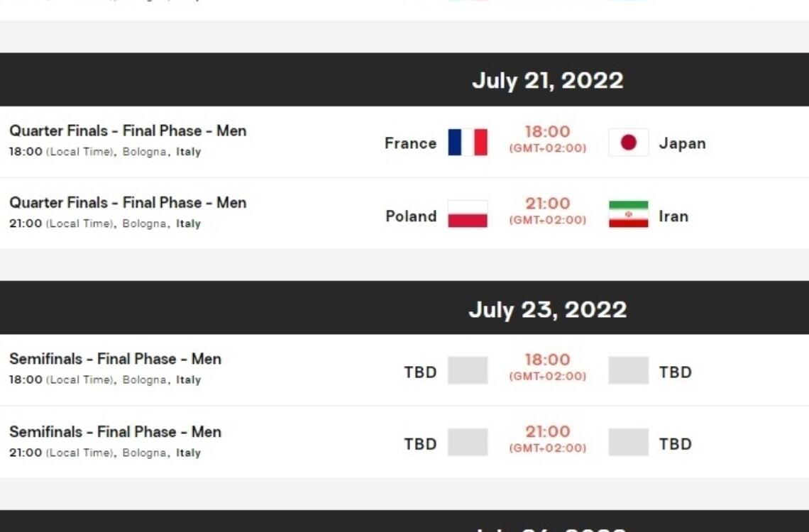Screen dimensions: 809x532
Task: Click the France flag icon
Action: [x=468, y=143]
